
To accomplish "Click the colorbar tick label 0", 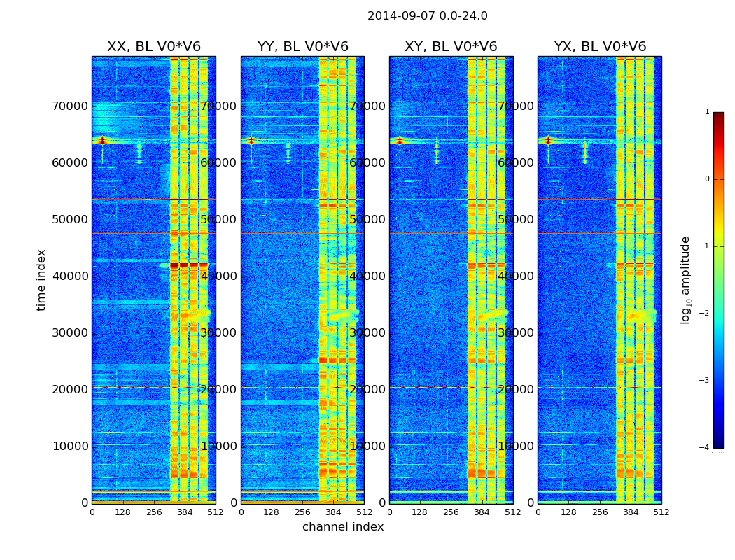I will coord(707,179).
